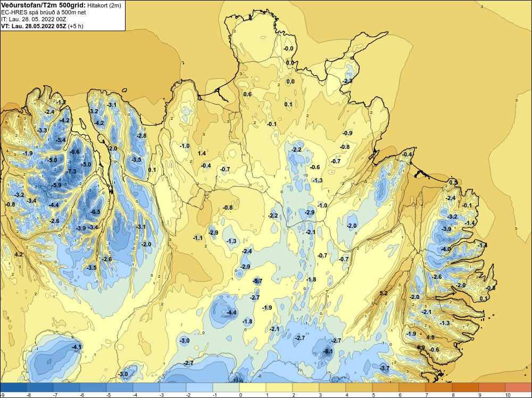Click the initial time 'IT: Lau. 28. 05. 2022 00Z'
Screen dimensions: 532x398
tap(34, 19)
